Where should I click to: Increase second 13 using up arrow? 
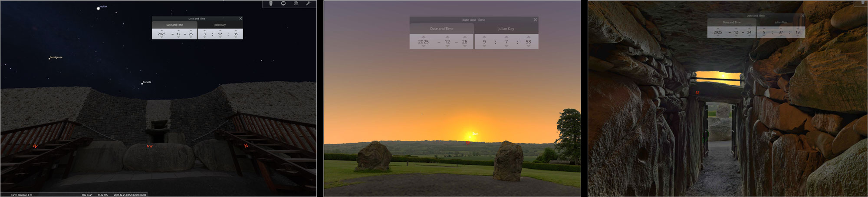tap(797, 28)
